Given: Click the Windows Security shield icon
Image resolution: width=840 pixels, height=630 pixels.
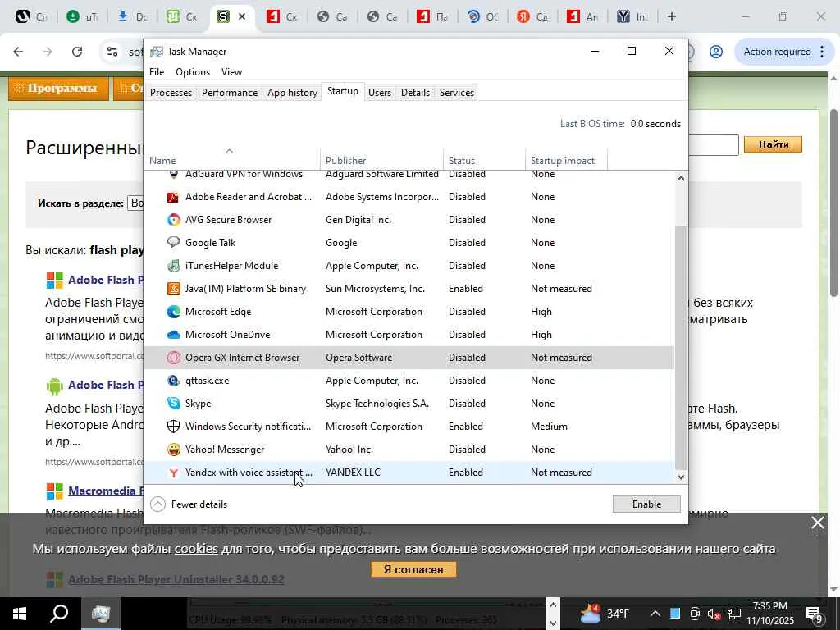Looking at the screenshot, I should (x=173, y=427).
